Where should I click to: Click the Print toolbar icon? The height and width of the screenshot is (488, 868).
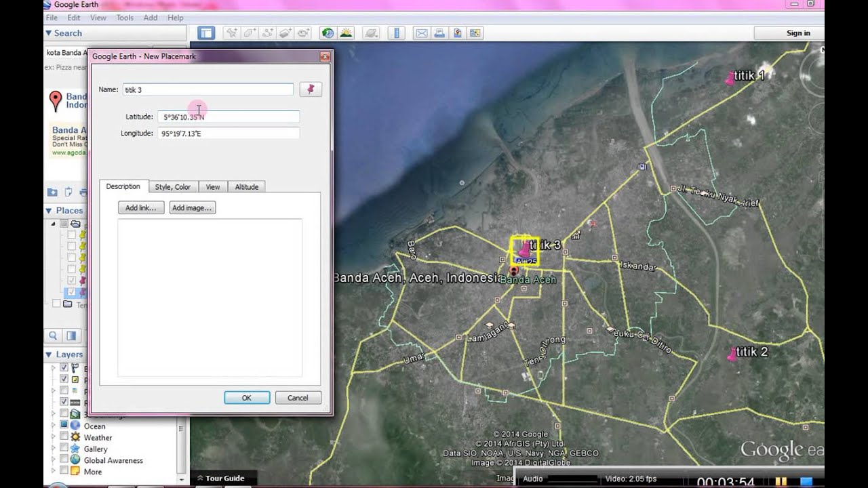[439, 33]
